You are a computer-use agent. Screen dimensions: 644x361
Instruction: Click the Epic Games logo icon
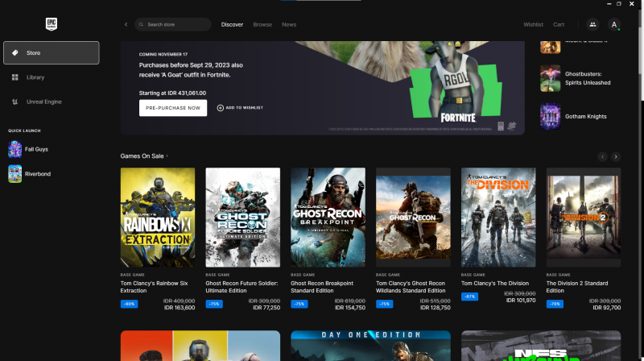pyautogui.click(x=50, y=24)
